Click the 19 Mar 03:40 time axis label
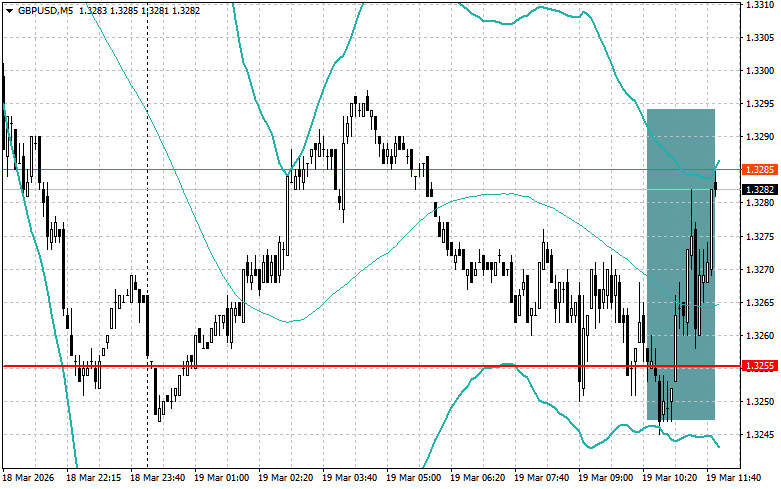This screenshot has width=781, height=489. pos(350,478)
